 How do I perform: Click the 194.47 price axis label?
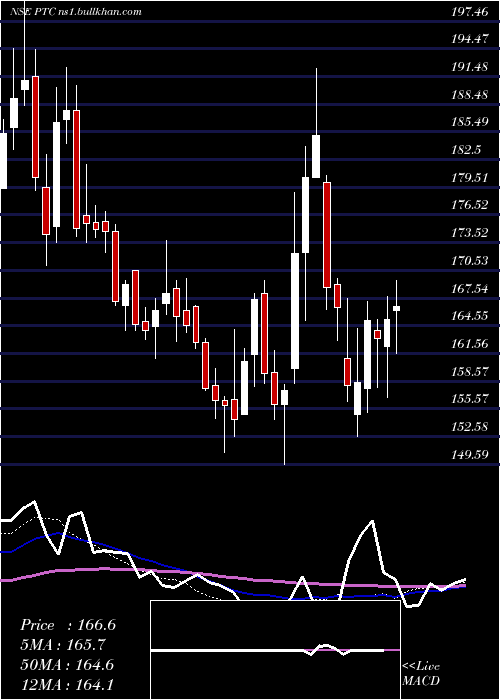point(469,39)
